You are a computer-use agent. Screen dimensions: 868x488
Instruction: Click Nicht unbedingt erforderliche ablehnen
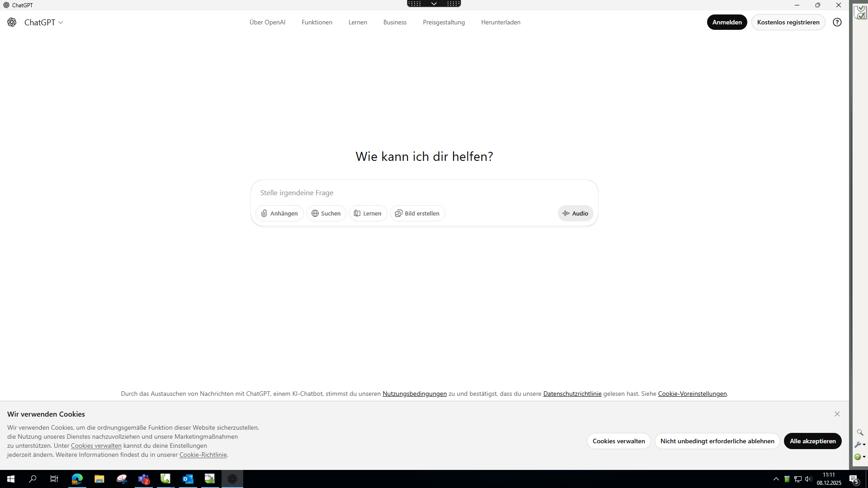(x=717, y=441)
